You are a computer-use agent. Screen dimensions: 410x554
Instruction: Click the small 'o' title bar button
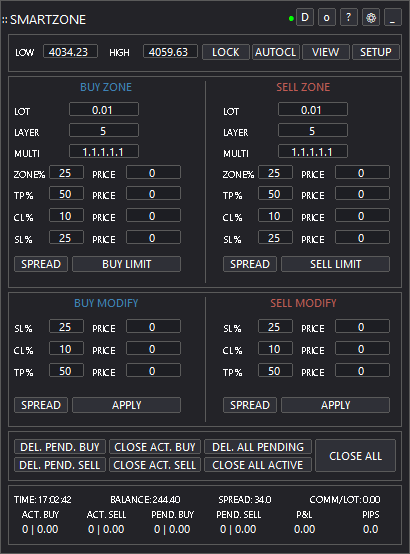(x=327, y=17)
